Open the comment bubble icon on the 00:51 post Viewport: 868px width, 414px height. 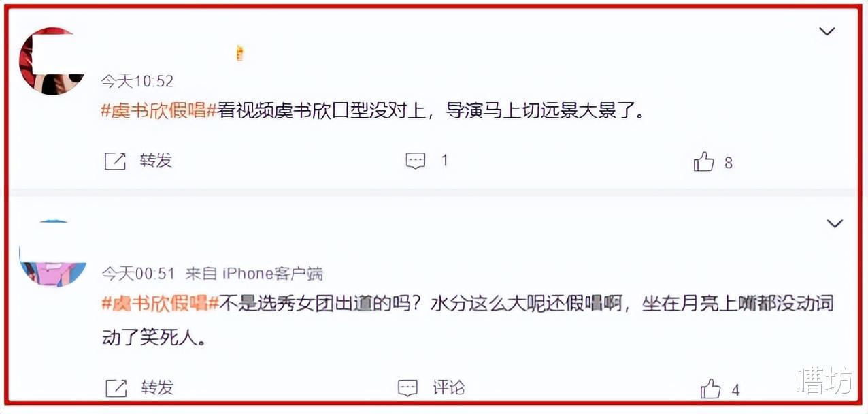point(407,388)
